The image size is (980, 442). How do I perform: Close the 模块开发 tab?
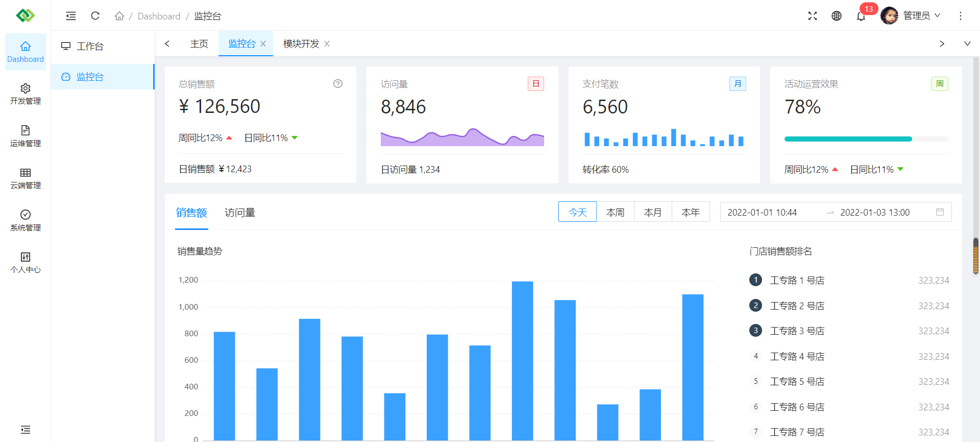click(x=327, y=44)
